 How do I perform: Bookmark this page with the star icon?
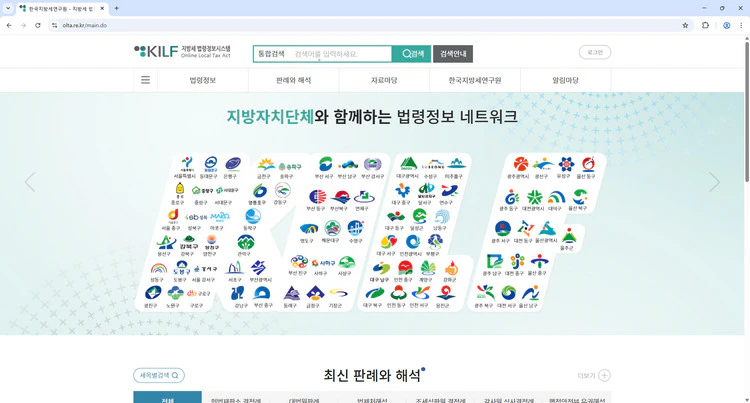pyautogui.click(x=685, y=25)
